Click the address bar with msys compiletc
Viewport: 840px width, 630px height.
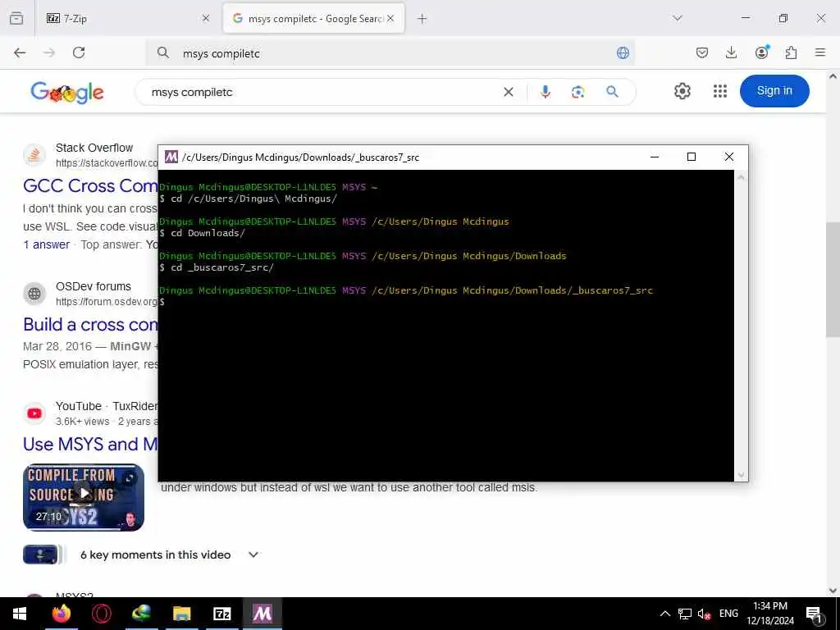click(x=390, y=53)
